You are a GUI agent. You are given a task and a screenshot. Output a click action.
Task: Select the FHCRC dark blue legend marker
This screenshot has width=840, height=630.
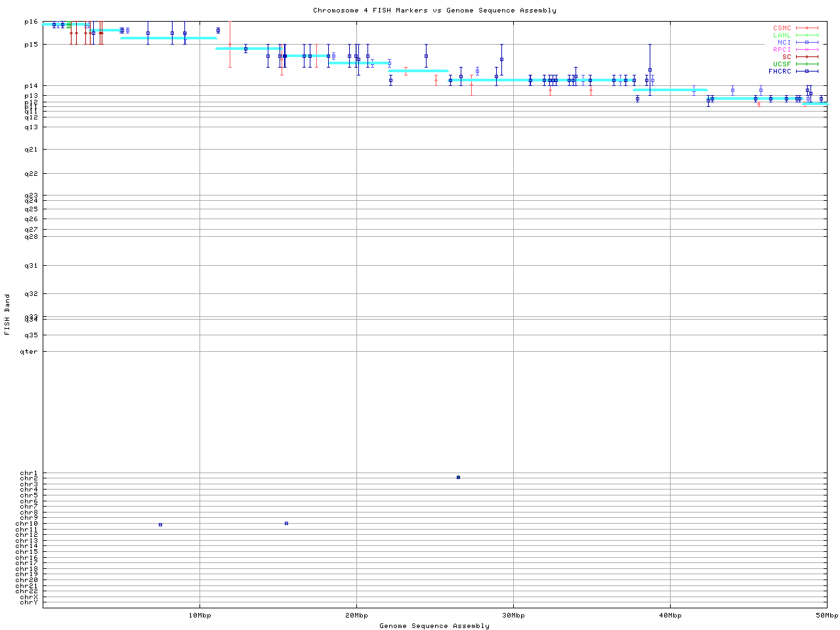pyautogui.click(x=807, y=72)
